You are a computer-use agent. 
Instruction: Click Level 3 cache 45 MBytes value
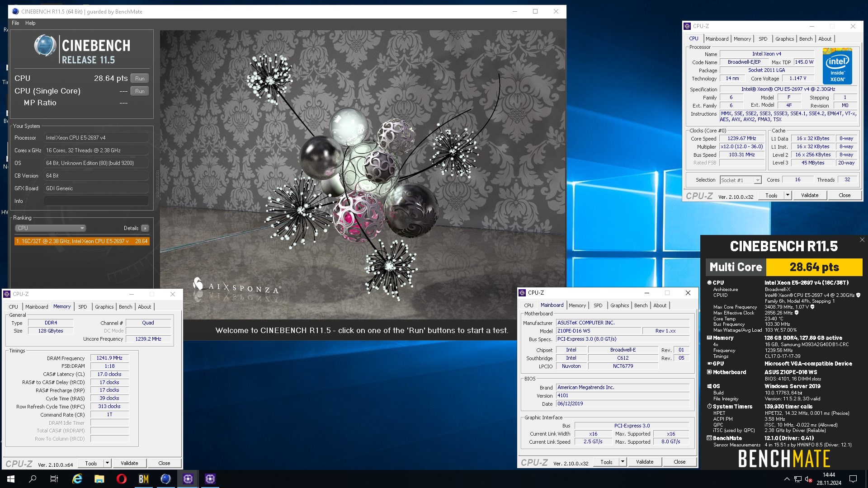(x=813, y=163)
